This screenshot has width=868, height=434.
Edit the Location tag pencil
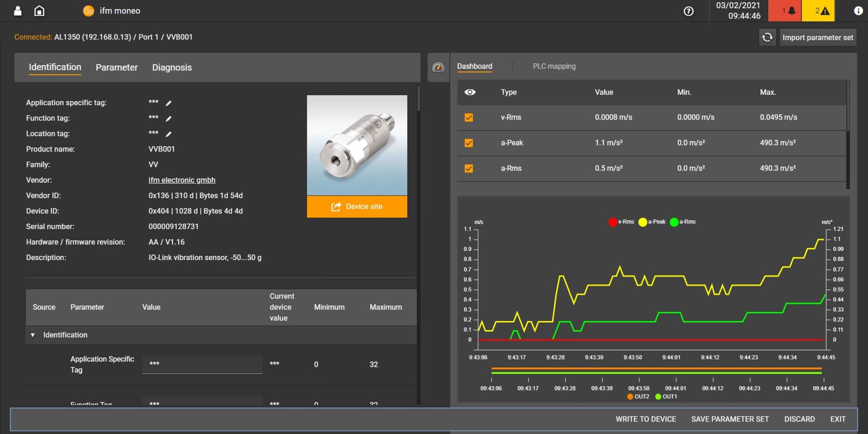click(169, 134)
